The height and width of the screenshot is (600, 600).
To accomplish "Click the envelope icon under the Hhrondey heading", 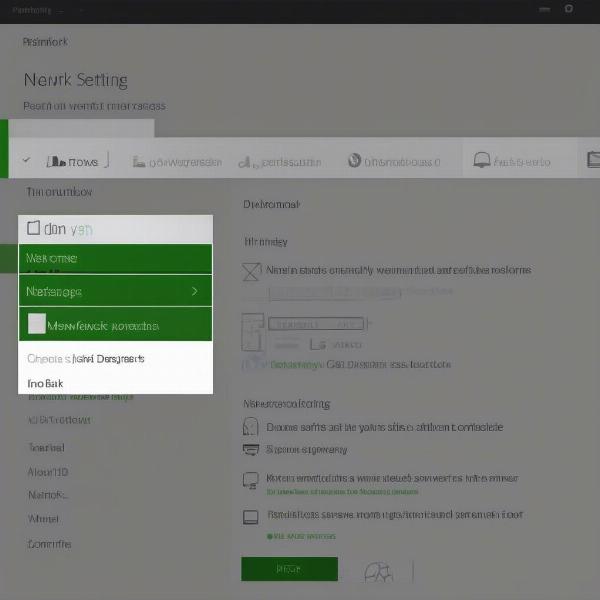I will click(x=251, y=272).
